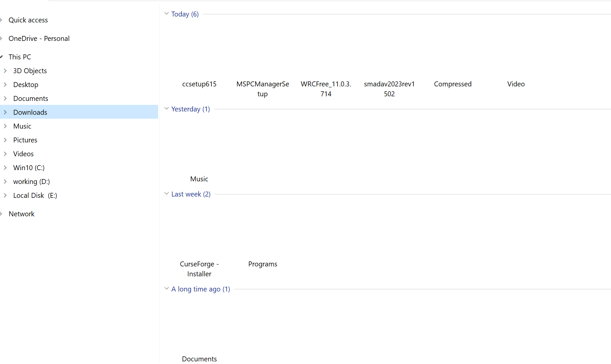Click the Today (6) group header
This screenshot has width=611, height=364.
(185, 14)
